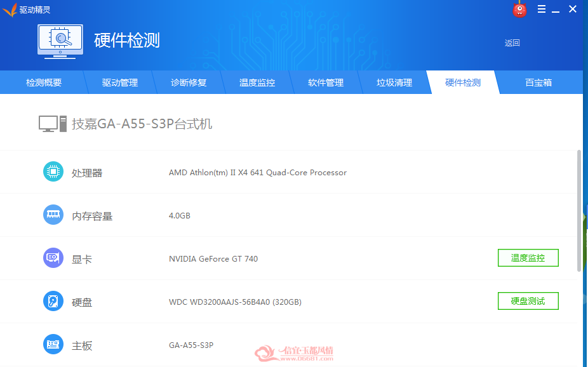Click the 处理器 label
The image size is (588, 367).
[87, 173]
